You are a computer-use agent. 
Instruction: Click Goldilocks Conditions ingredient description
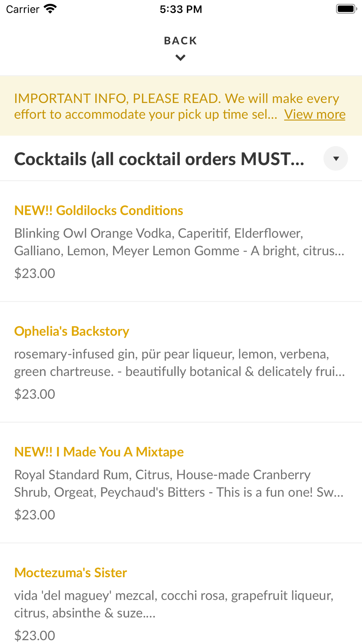[179, 242]
